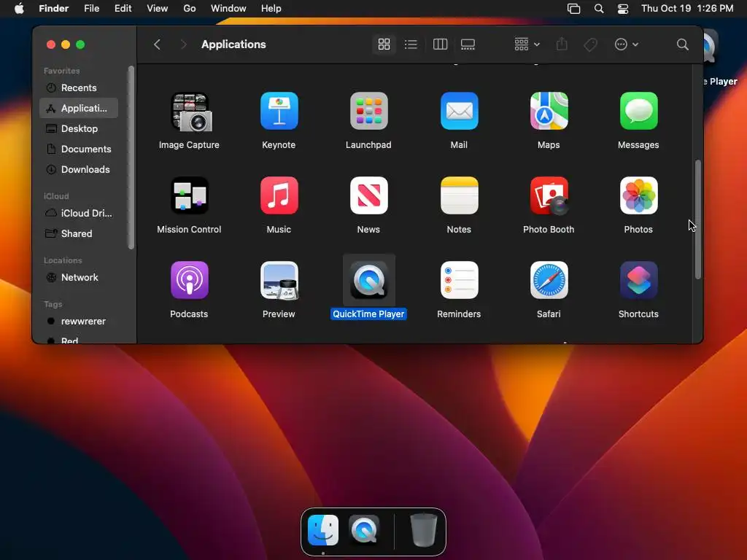Open the View menu

pyautogui.click(x=158, y=9)
